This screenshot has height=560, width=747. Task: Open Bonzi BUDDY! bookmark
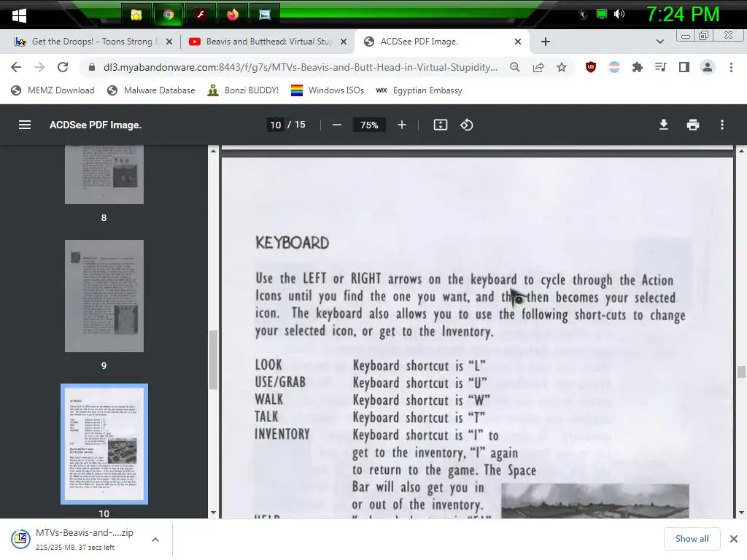click(244, 90)
